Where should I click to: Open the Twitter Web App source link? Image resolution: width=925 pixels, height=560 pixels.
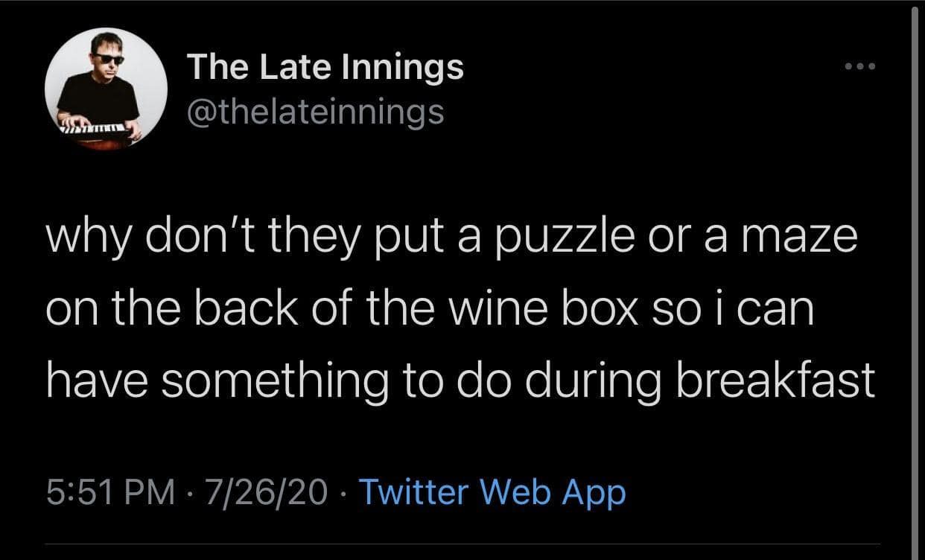point(492,492)
